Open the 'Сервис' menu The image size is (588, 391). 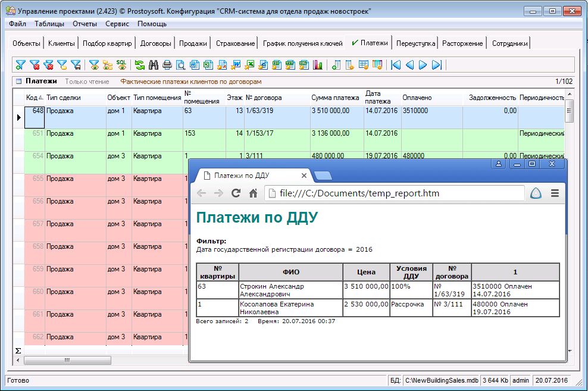click(x=117, y=24)
